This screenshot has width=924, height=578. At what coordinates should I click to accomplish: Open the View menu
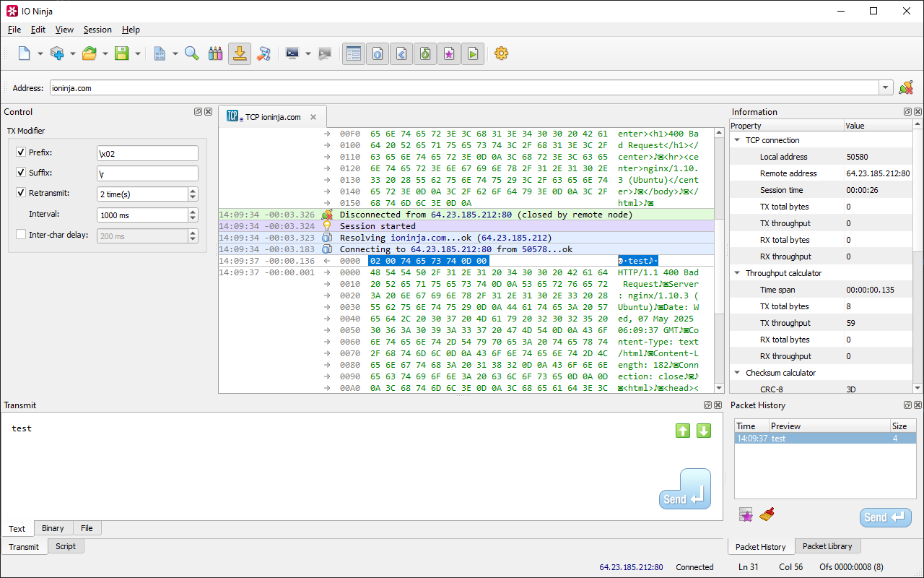[x=64, y=30]
